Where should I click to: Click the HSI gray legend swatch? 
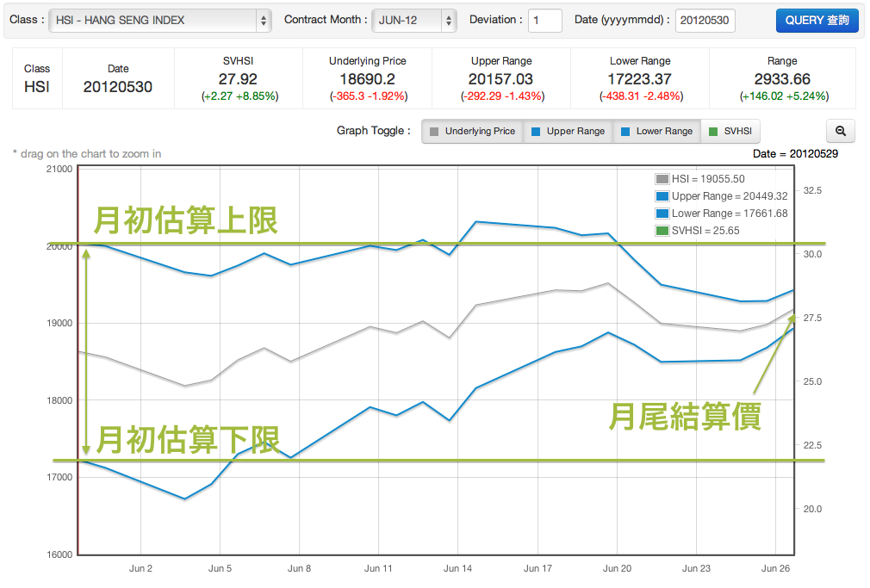[662, 179]
